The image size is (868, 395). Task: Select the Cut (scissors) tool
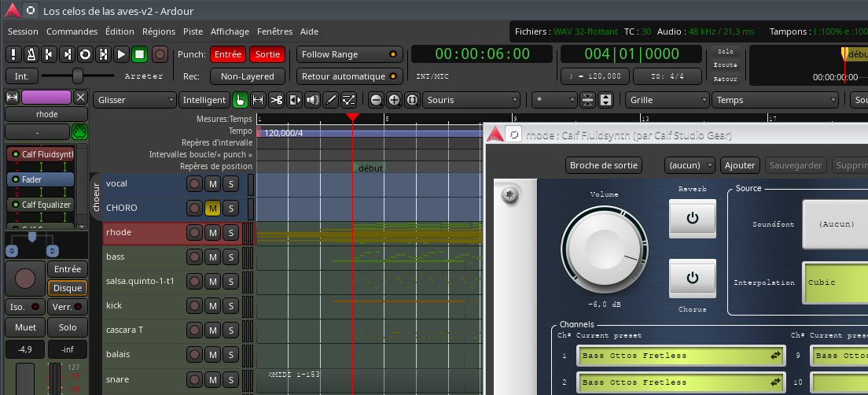click(276, 100)
